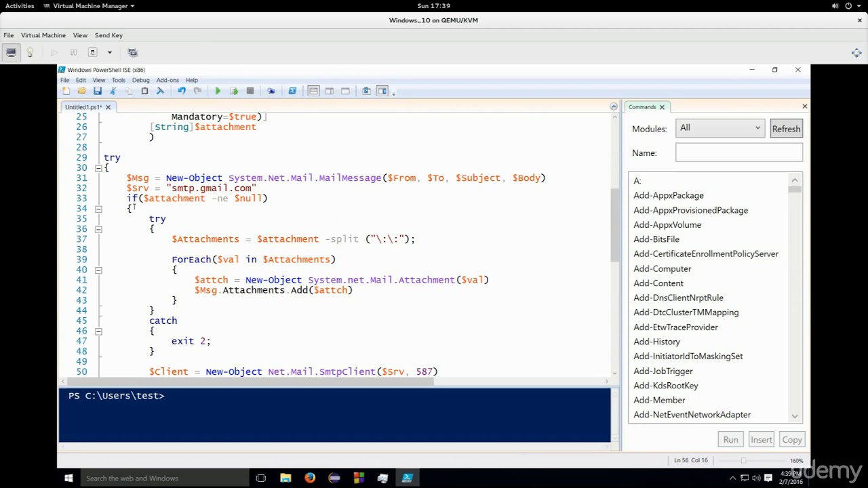Show VM graphical console monitor icon
868x488 pixels.
11,52
